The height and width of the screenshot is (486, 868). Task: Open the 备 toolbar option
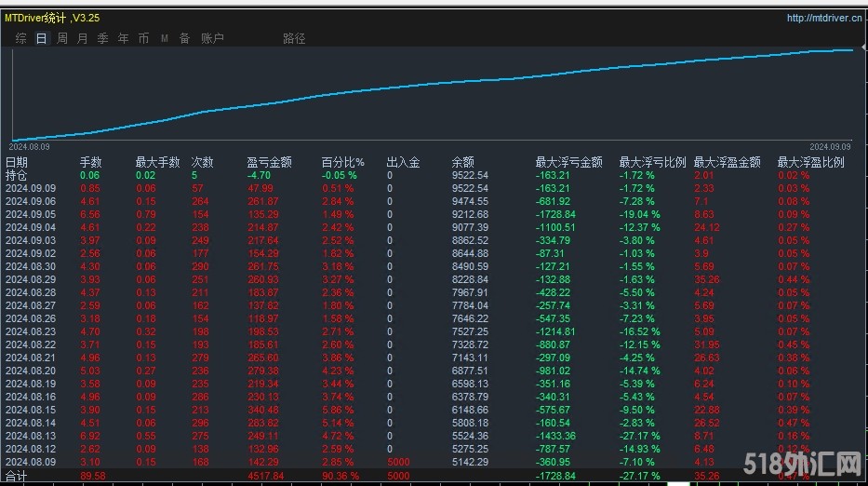184,38
